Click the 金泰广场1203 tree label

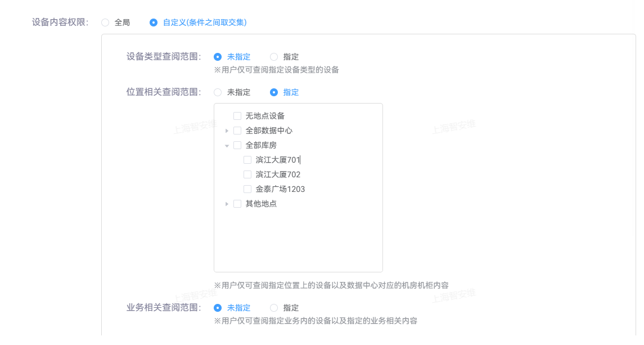280,189
